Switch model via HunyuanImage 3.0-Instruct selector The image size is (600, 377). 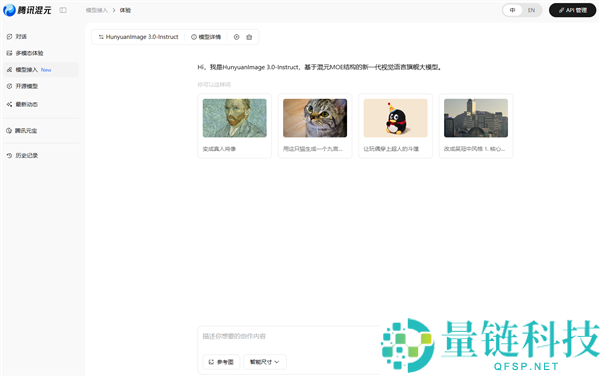pyautogui.click(x=139, y=37)
